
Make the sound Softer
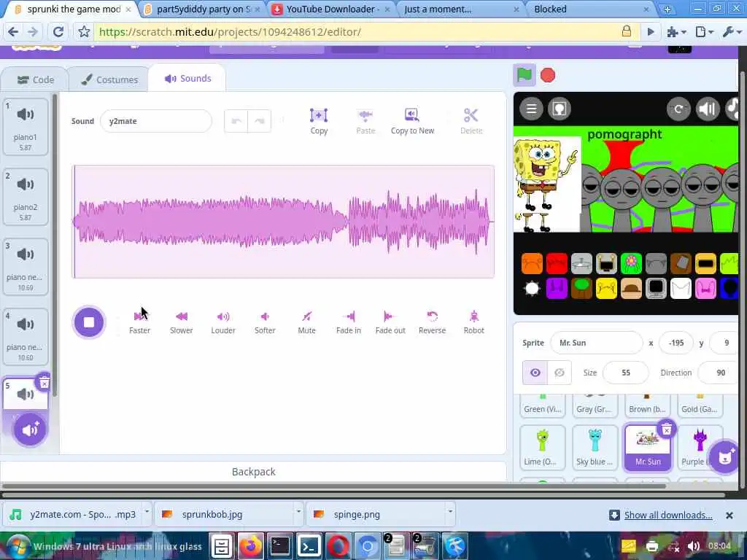pos(265,322)
